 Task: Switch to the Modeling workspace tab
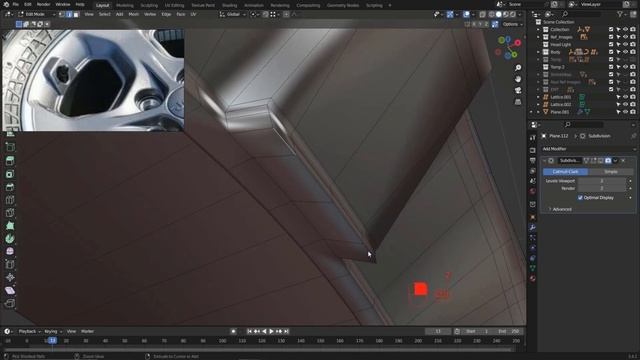click(x=124, y=5)
